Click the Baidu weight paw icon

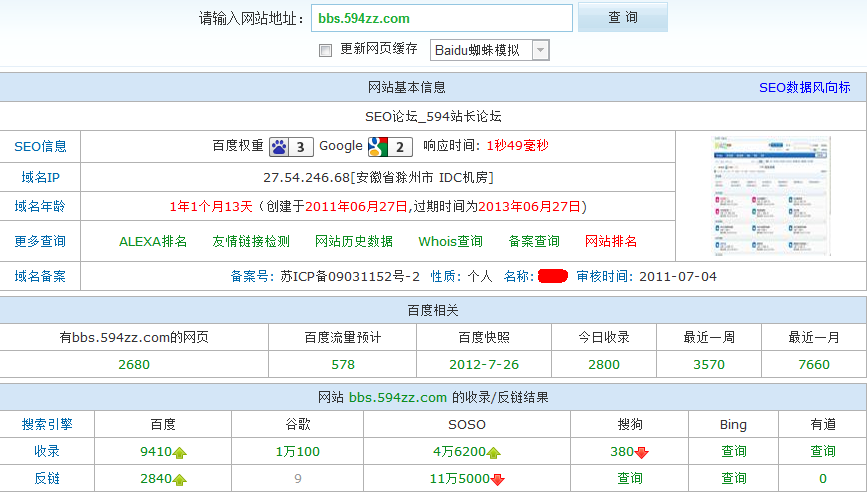point(280,146)
